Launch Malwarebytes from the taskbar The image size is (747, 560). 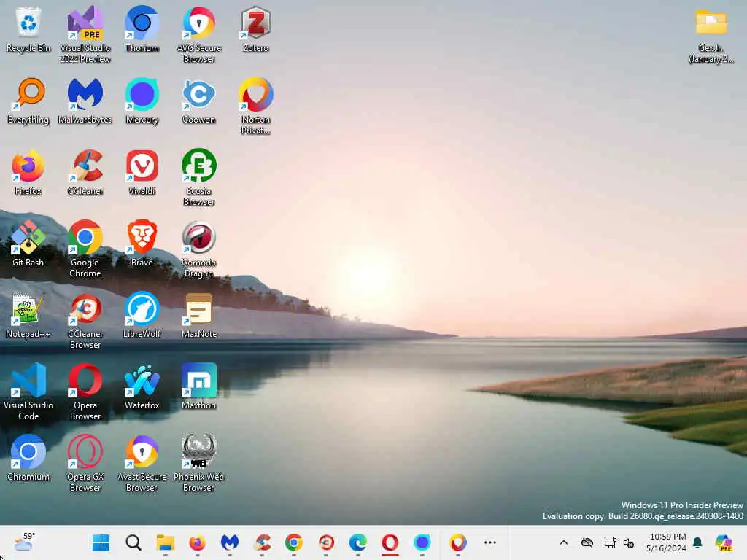pyautogui.click(x=230, y=542)
